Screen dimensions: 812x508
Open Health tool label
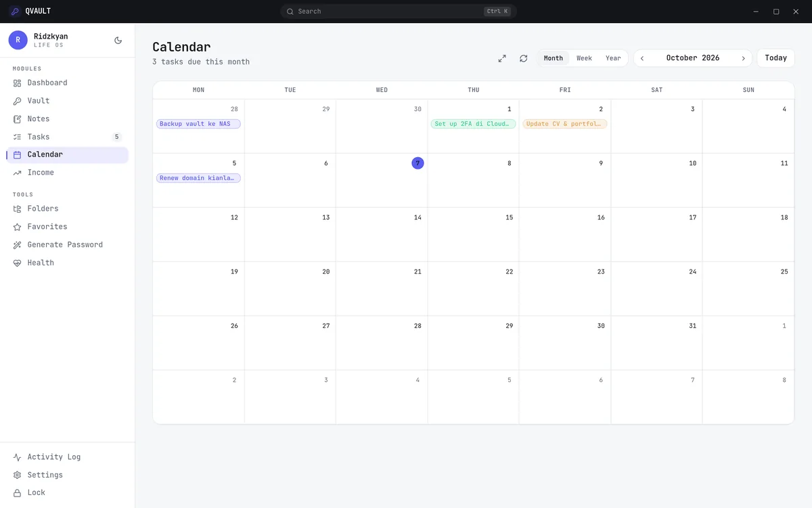(41, 263)
